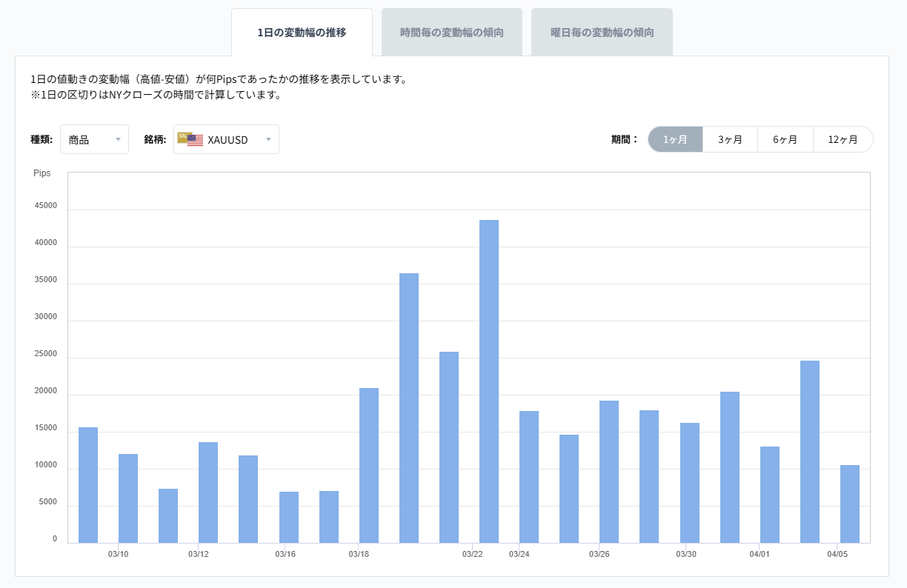Select the 6ヶ月 period option
The image size is (907, 588).
(785, 139)
